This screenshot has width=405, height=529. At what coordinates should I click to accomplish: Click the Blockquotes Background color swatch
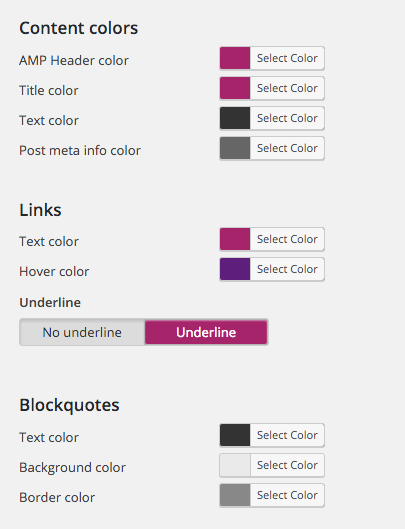point(235,465)
